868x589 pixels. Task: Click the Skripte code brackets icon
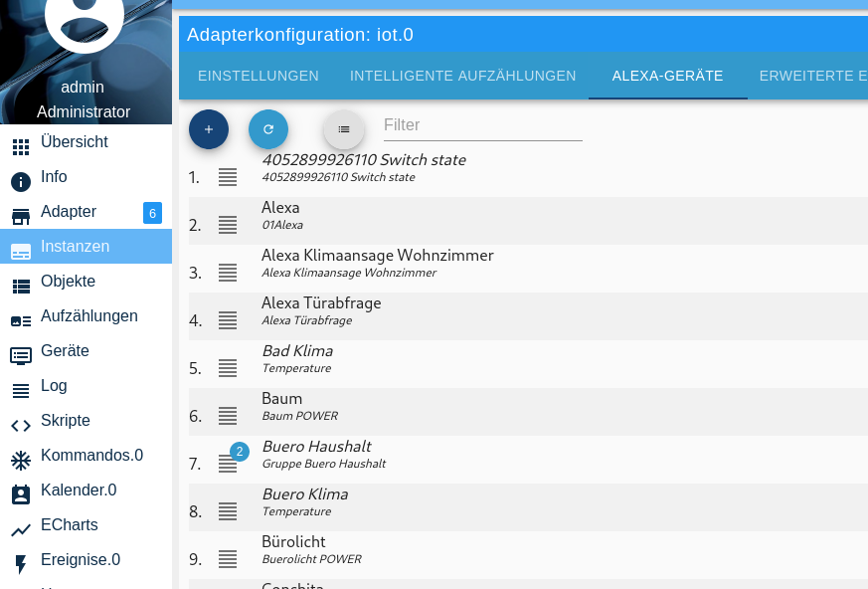coord(21,426)
